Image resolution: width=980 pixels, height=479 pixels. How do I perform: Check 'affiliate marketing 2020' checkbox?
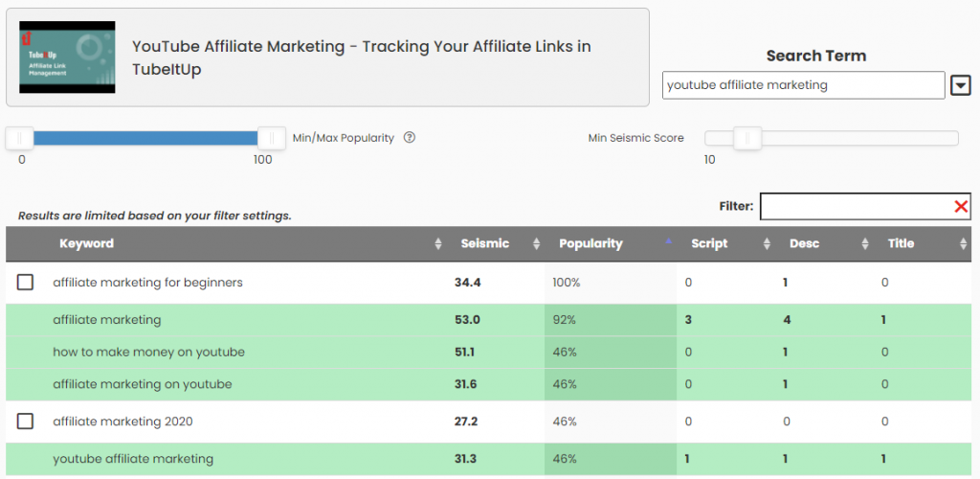[x=25, y=422]
